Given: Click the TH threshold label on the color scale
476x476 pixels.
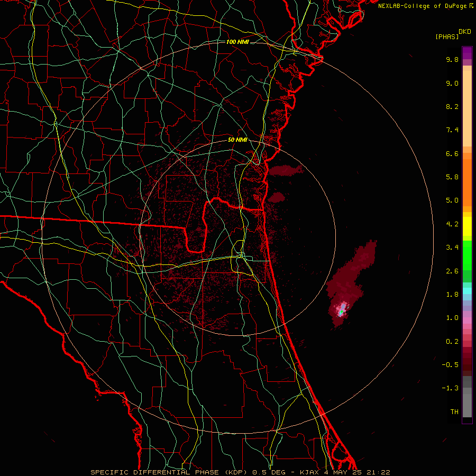Looking at the screenshot, I should pos(454,412).
